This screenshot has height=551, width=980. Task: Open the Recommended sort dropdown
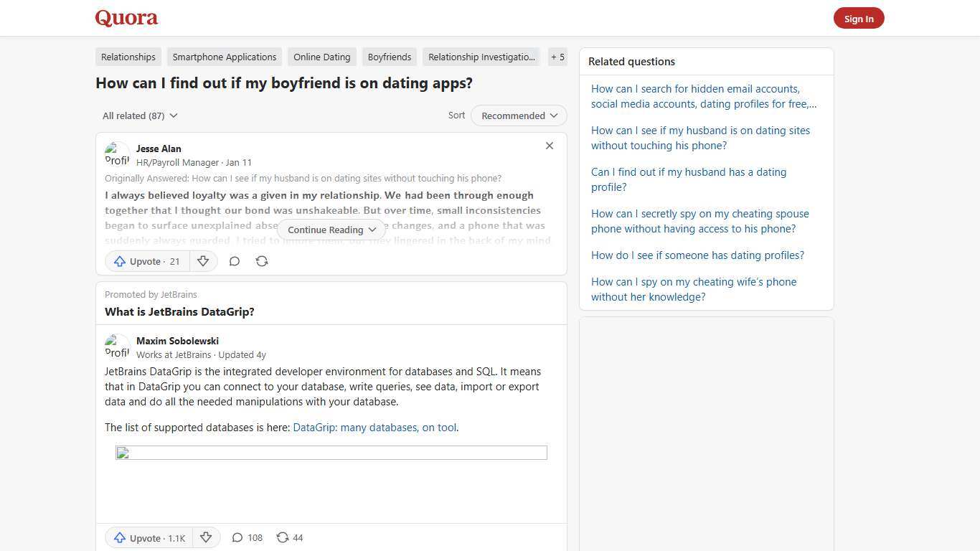(518, 116)
